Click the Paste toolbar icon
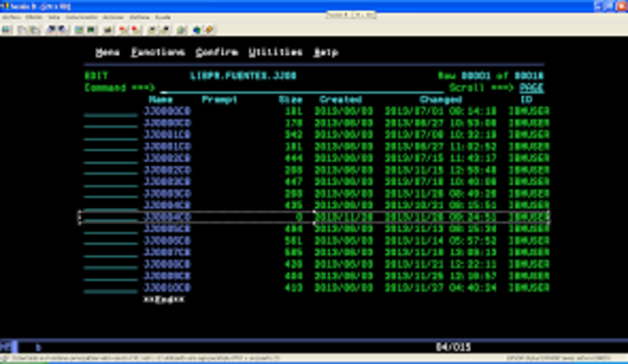628x364 pixels. pyautogui.click(x=35, y=30)
